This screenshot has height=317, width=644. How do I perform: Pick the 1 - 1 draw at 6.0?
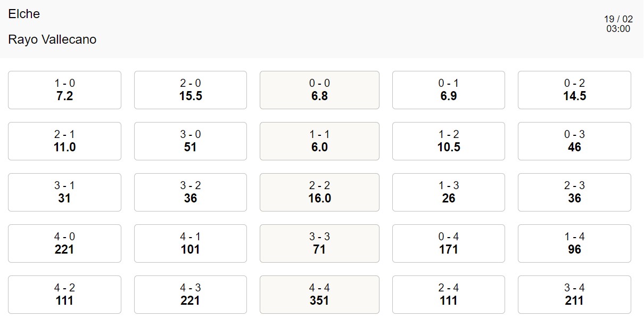[x=319, y=141]
